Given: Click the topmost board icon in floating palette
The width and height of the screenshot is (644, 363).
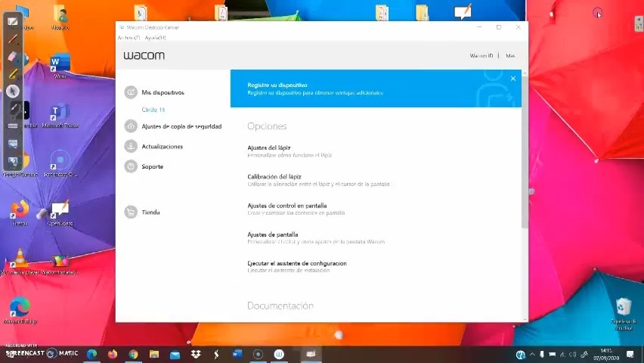Looking at the screenshot, I should (x=13, y=21).
